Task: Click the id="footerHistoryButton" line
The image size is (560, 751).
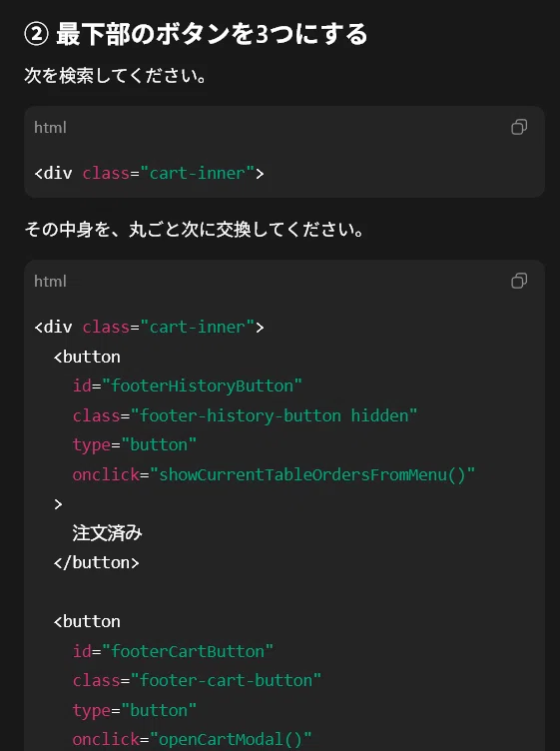Action: coord(187,386)
